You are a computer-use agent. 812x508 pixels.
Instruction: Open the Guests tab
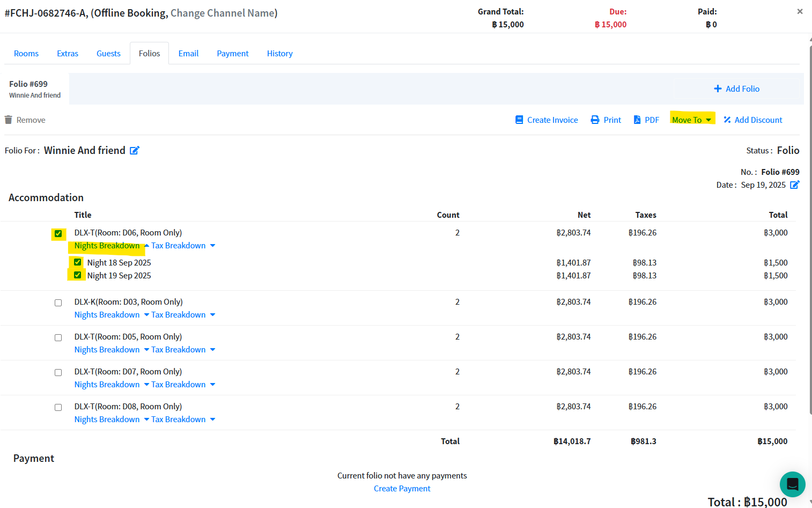click(x=108, y=54)
